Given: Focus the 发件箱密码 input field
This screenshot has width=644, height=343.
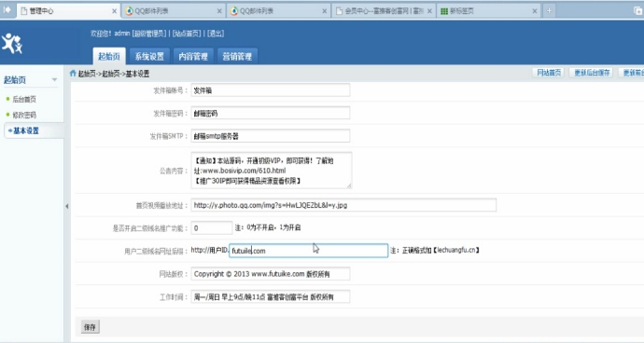Looking at the screenshot, I should 271,113.
